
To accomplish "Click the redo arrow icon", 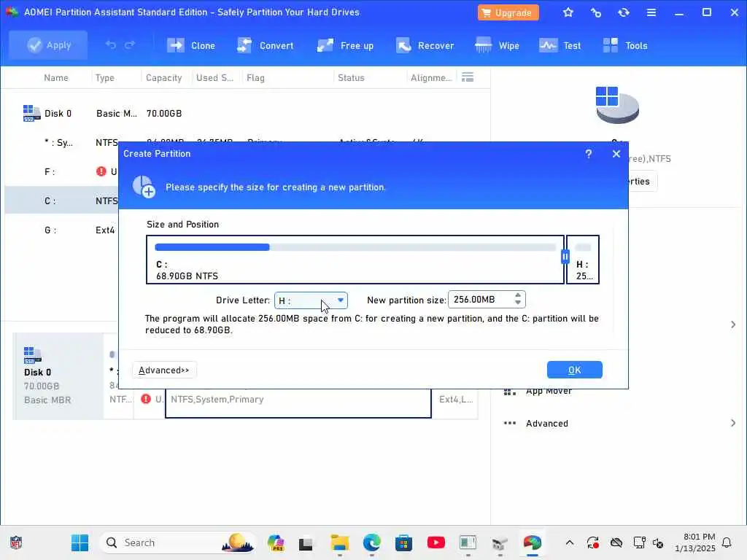I will (130, 44).
